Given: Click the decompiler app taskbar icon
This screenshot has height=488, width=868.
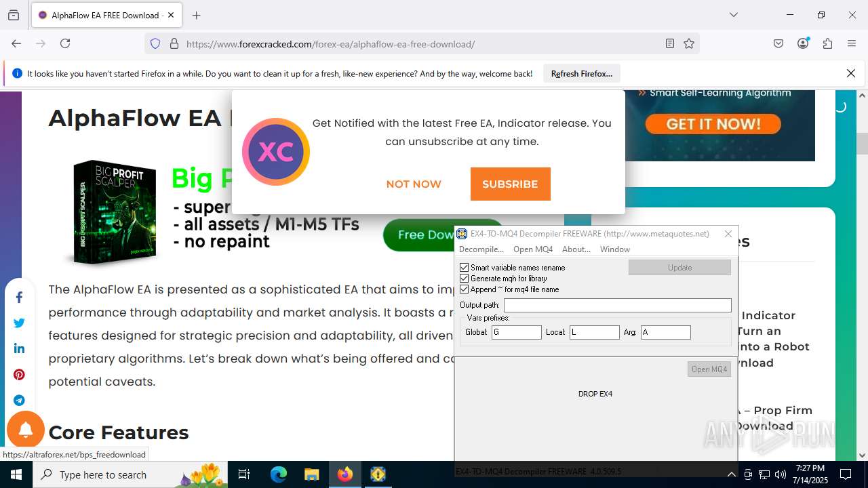Looking at the screenshot, I should tap(378, 474).
